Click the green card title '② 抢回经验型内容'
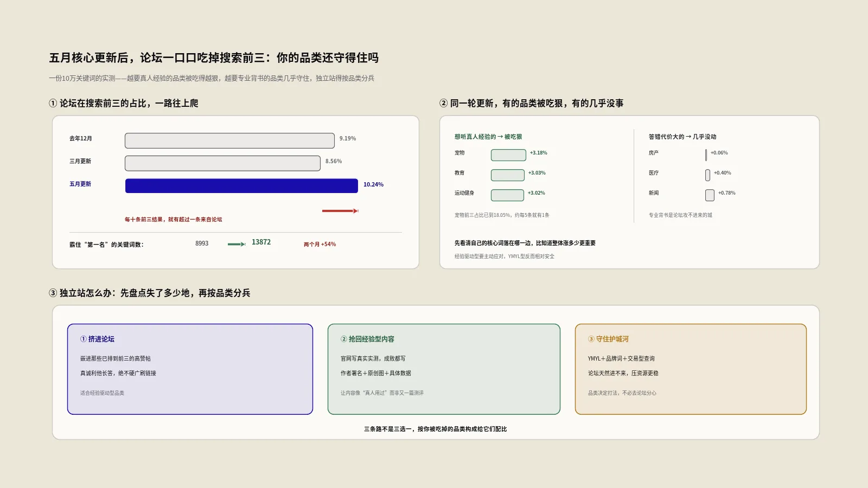The image size is (868, 488). pyautogui.click(x=368, y=339)
